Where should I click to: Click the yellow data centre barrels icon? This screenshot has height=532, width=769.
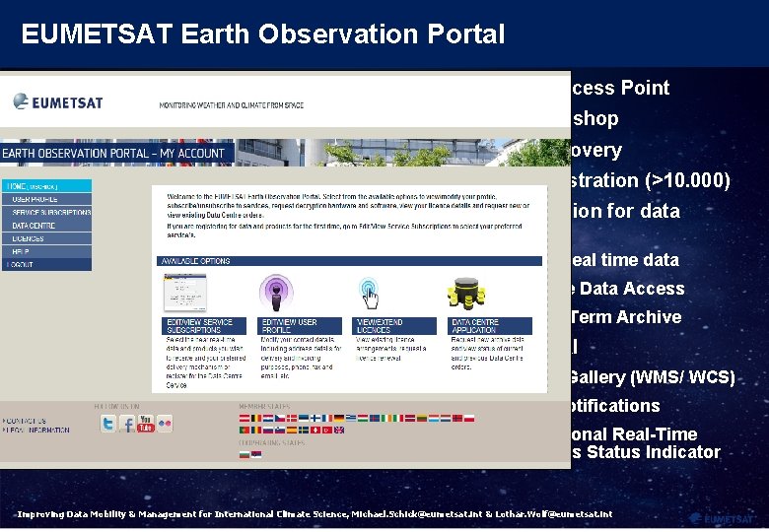[x=466, y=294]
